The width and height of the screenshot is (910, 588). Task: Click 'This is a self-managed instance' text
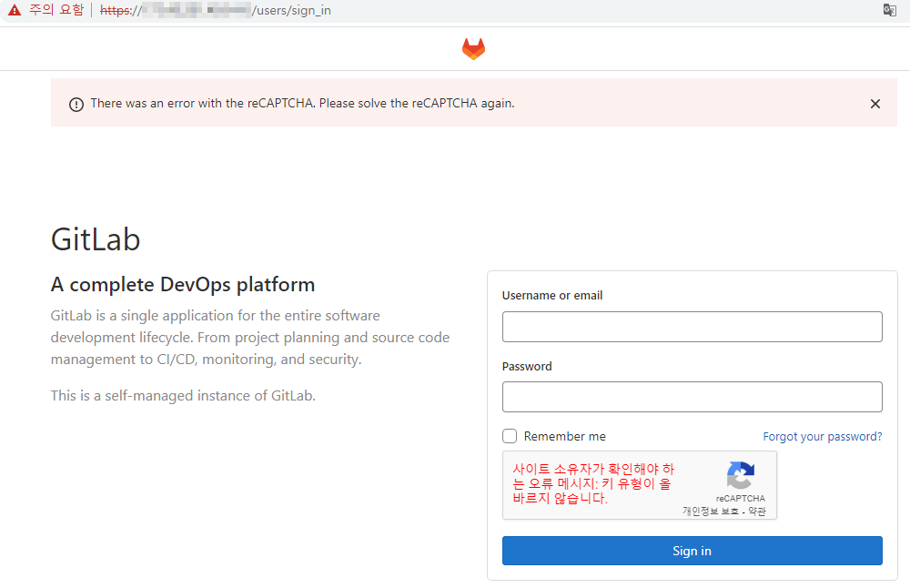coord(183,396)
